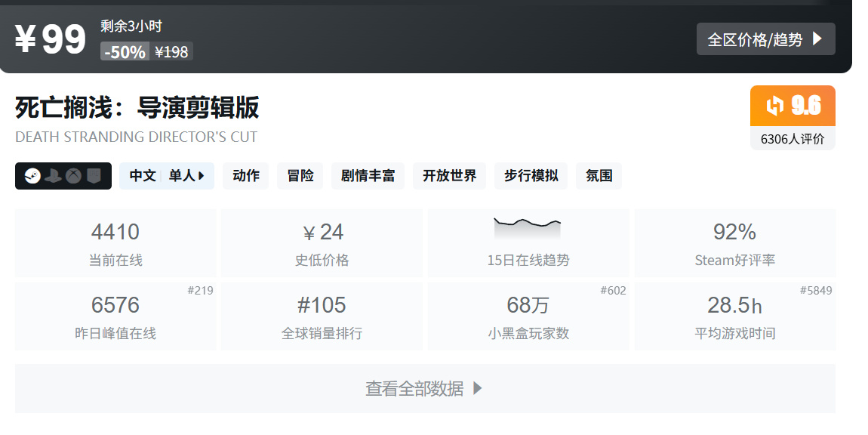Click the English subtitle DEATH STRANDING DIRECTOR'S CUT
This screenshot has width=868, height=435.
[x=136, y=137]
